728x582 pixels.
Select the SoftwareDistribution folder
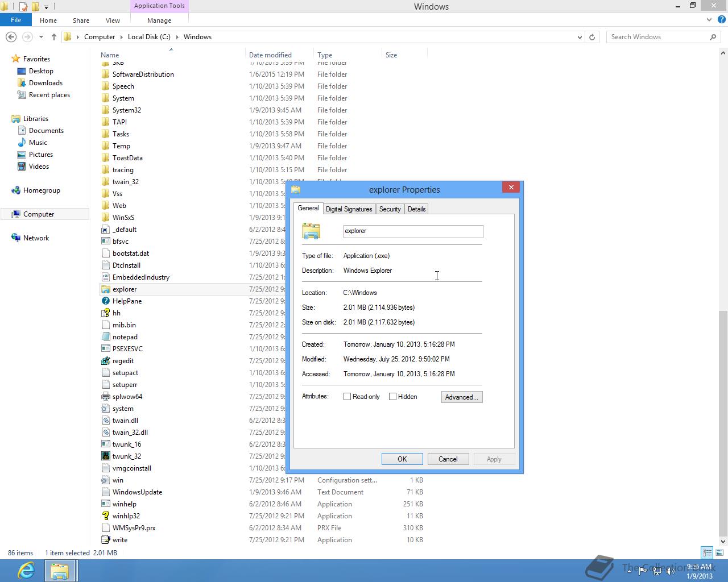coord(143,74)
